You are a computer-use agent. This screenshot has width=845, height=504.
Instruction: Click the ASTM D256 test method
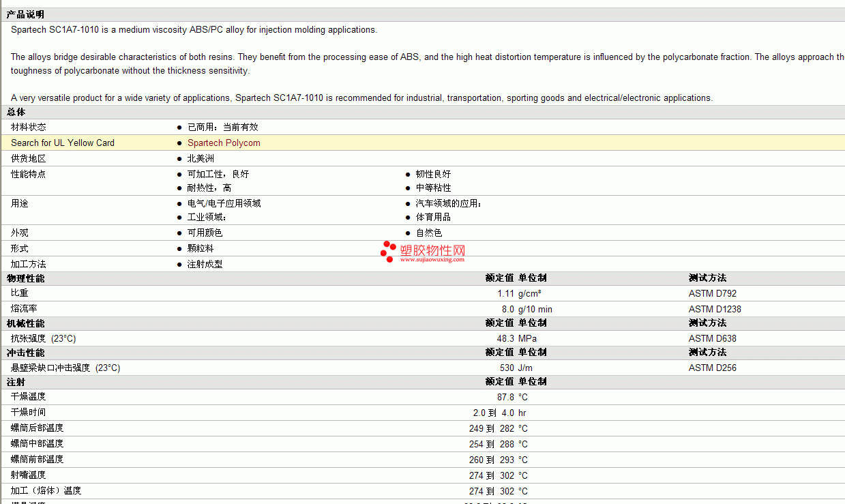pyautogui.click(x=713, y=368)
